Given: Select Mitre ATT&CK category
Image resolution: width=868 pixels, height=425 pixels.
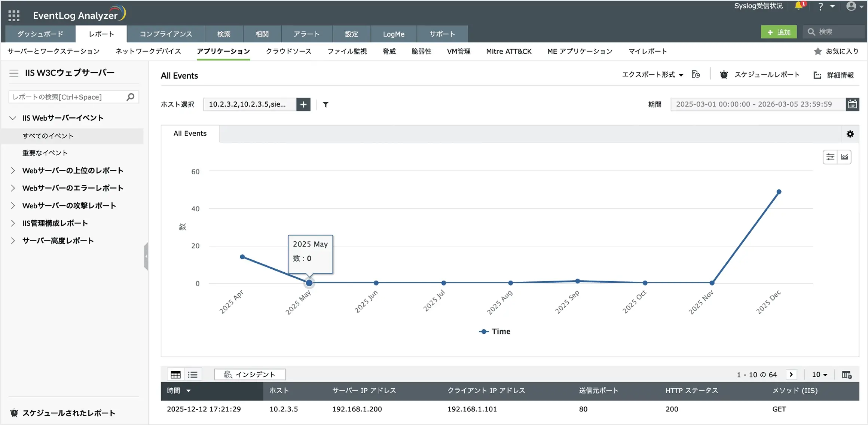Looking at the screenshot, I should 509,51.
